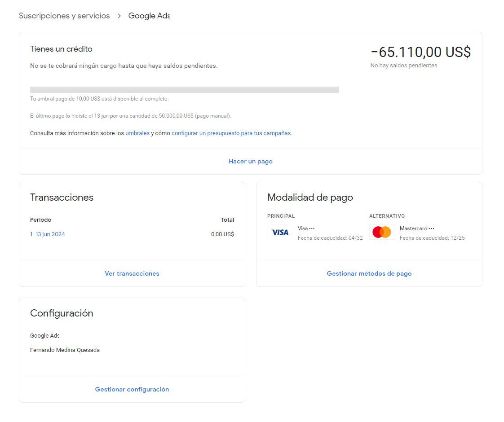Image resolution: width=504 pixels, height=422 pixels.
Task: Go back to Suscripciones y servicios breadcrumb
Action: point(64,16)
